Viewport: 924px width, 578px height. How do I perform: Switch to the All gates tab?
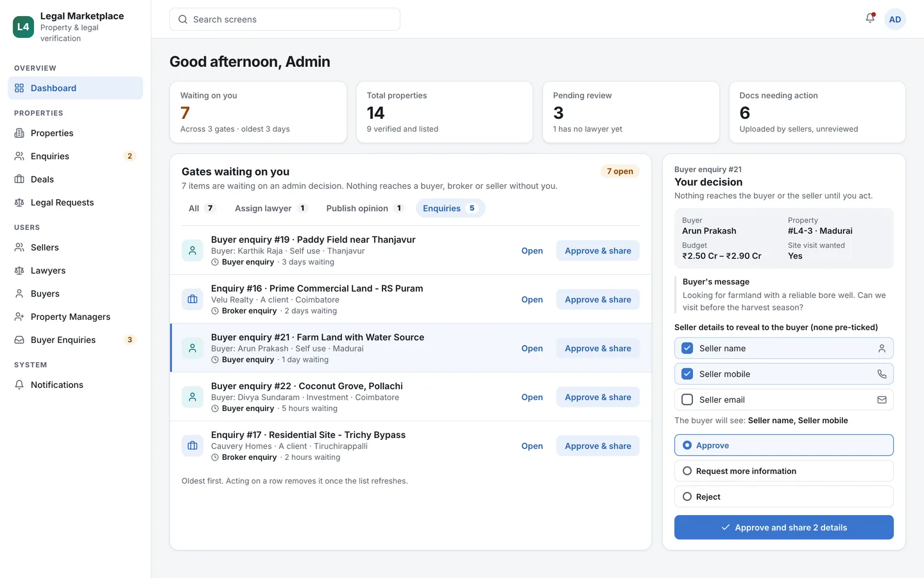201,208
